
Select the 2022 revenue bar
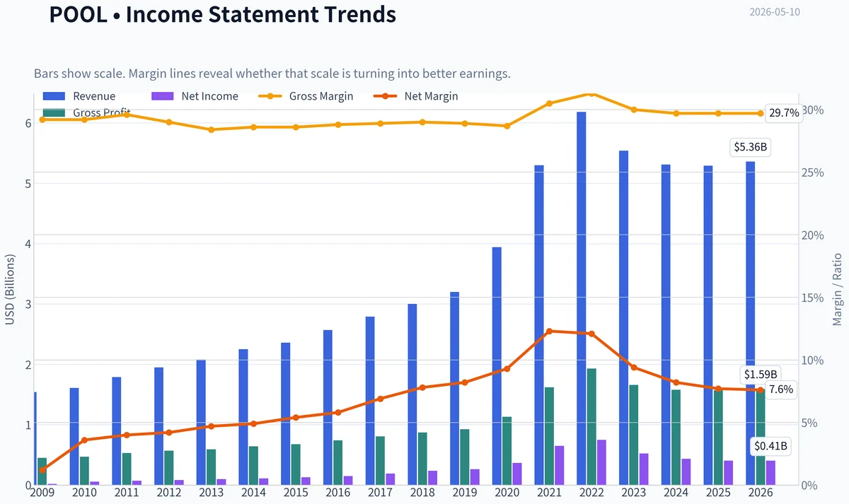(582, 298)
